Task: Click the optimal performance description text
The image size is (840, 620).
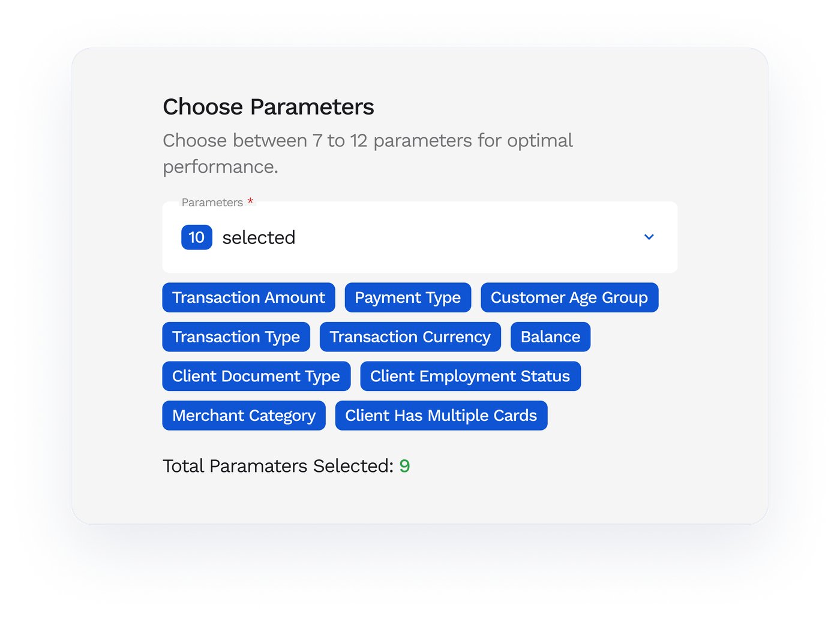Action: (368, 154)
